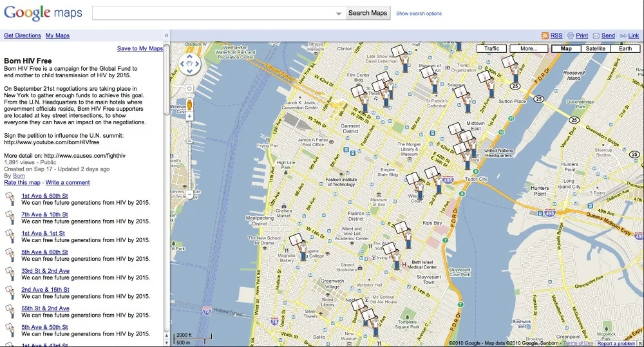Click the sign-holder icon beside 1st Ave & 1st St

point(10,236)
